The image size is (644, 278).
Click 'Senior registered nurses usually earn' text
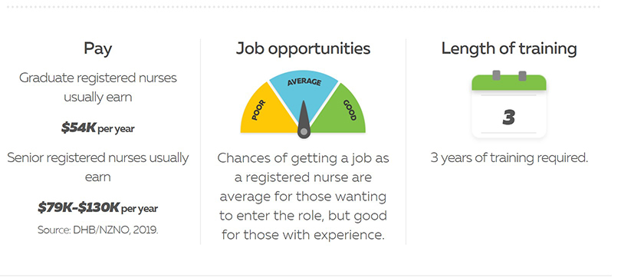point(98,167)
